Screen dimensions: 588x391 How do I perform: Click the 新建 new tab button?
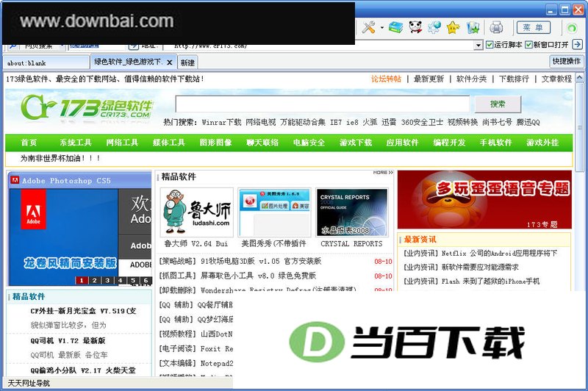tap(187, 62)
